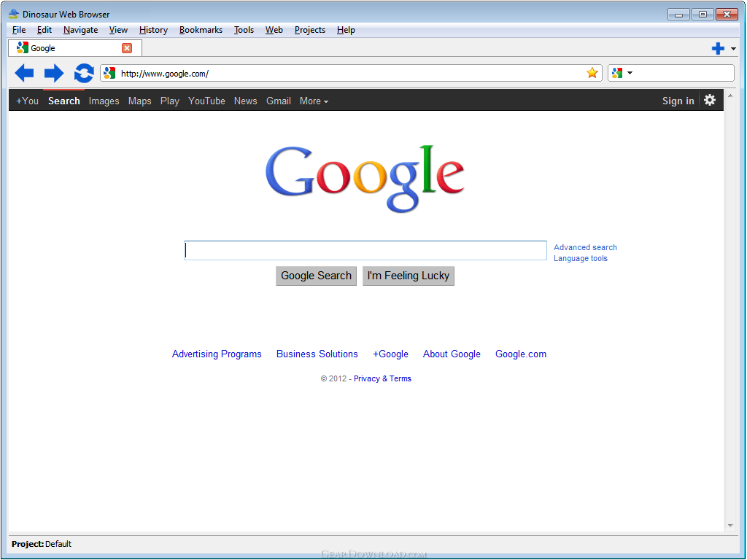Click the Google Search button
This screenshot has height=560, width=747.
[x=317, y=276]
